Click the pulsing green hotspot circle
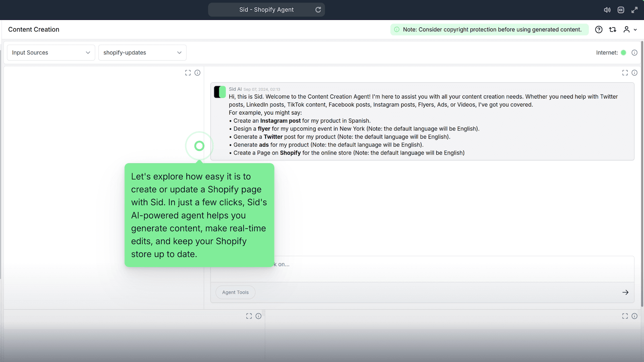Image resolution: width=644 pixels, height=362 pixels. 199,146
